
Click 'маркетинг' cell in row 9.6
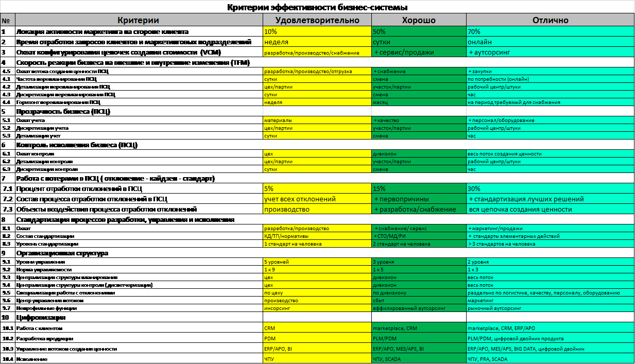pos(550,300)
